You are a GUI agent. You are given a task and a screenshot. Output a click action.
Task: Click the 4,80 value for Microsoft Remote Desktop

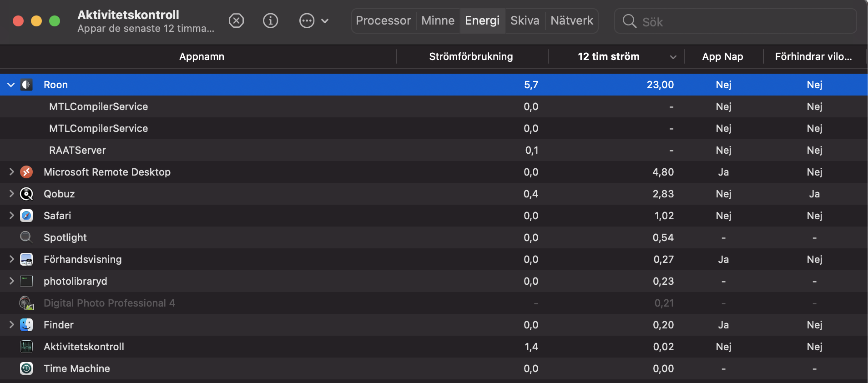[663, 172]
